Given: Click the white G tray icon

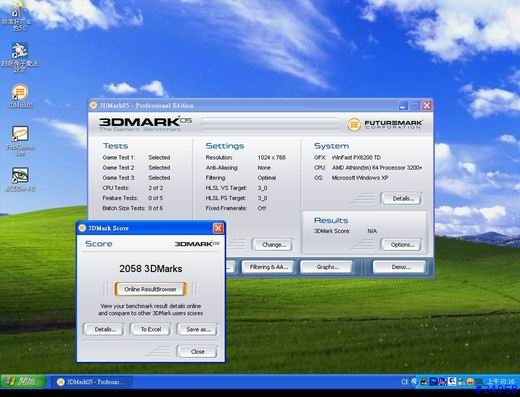Looking at the screenshot, I should [x=452, y=381].
